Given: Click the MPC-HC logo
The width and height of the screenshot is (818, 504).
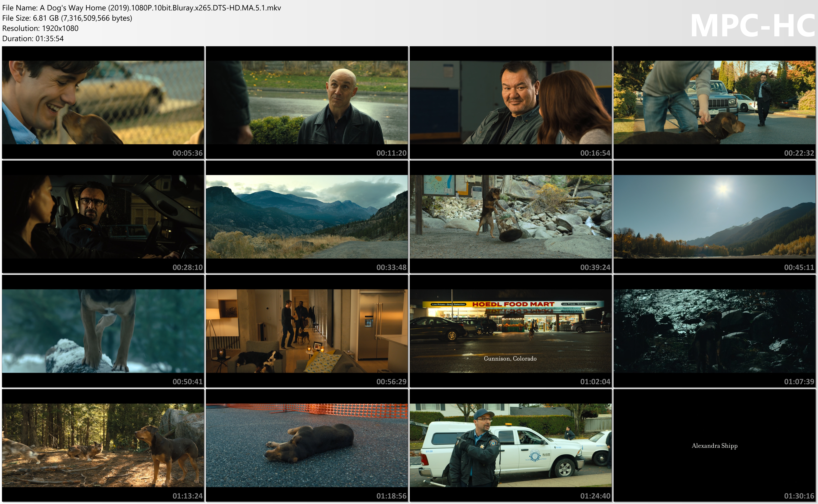Looking at the screenshot, I should coord(752,26).
